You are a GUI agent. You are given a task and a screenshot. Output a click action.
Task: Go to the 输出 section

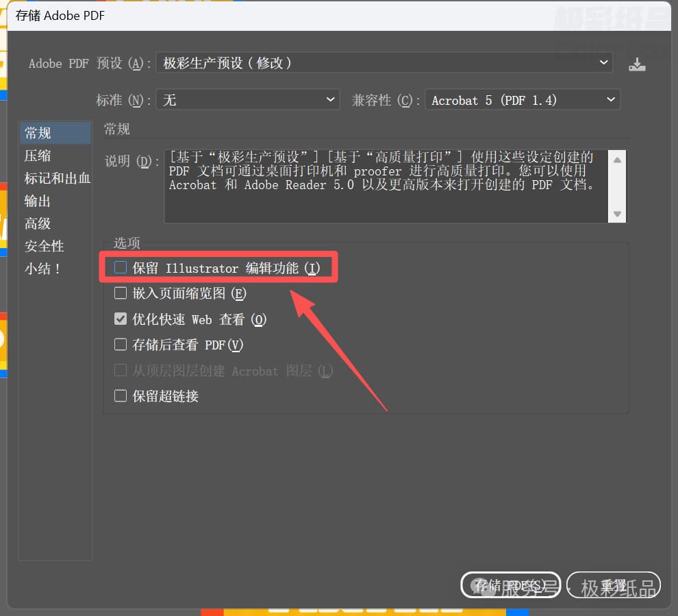38,201
